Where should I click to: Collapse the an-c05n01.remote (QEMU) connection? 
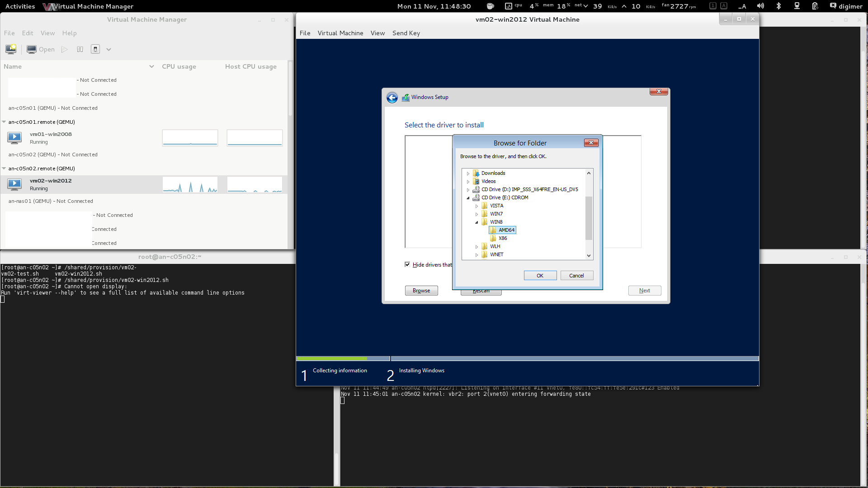pyautogui.click(x=4, y=122)
